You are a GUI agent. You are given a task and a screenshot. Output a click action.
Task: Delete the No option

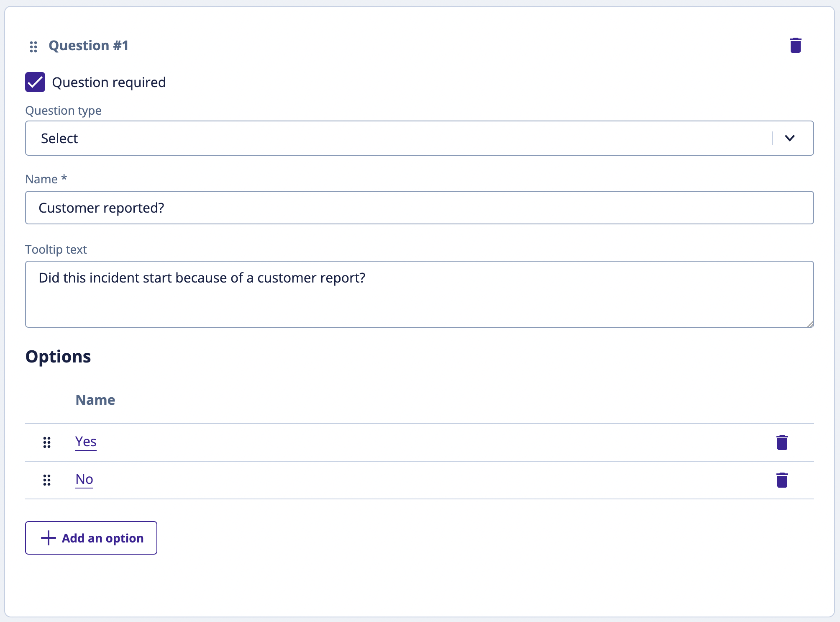point(782,480)
